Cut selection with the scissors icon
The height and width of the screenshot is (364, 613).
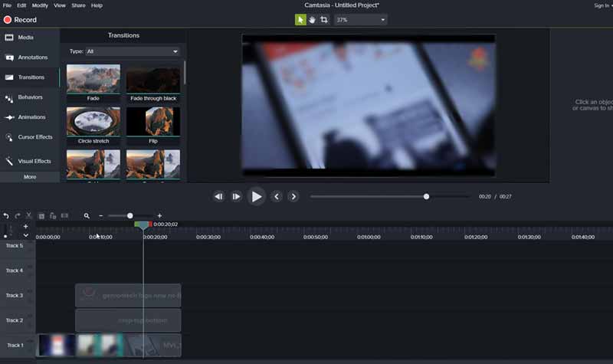pos(29,216)
